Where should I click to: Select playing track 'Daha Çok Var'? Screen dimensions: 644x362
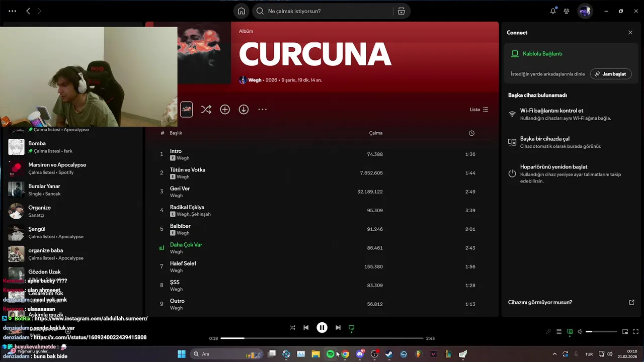coord(186,244)
